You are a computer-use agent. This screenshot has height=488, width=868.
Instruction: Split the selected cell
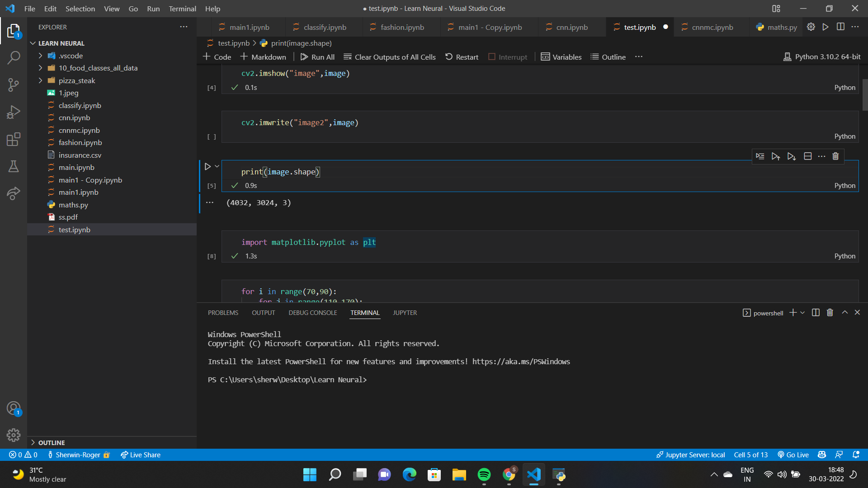(807, 156)
